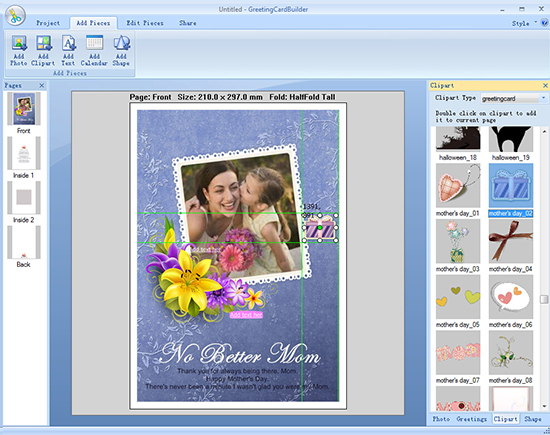Switch to the Greetings panel tab
550x435 pixels.
click(x=471, y=419)
